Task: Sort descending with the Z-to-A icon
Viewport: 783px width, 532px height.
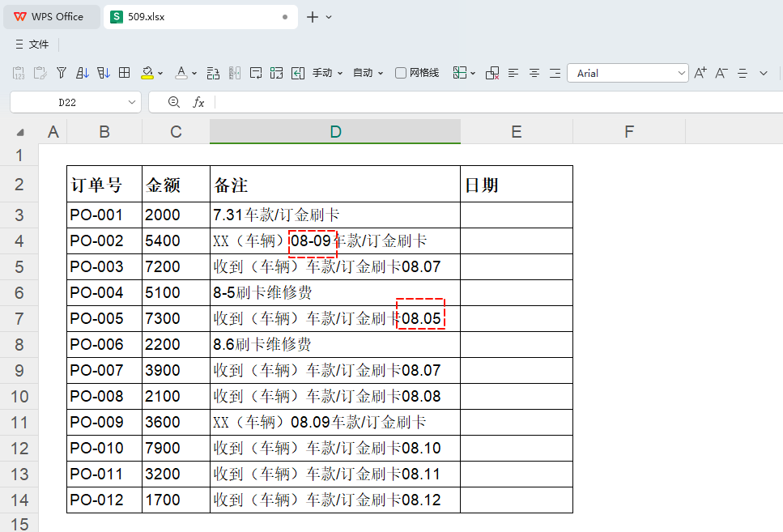Action: [104, 73]
